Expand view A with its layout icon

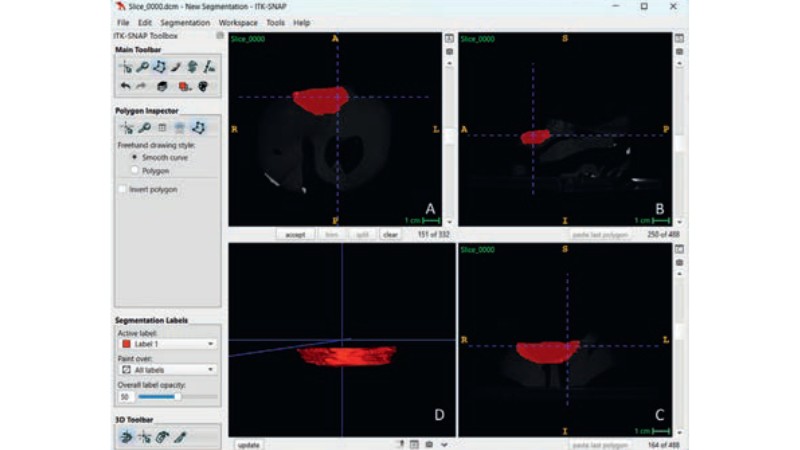pos(449,38)
